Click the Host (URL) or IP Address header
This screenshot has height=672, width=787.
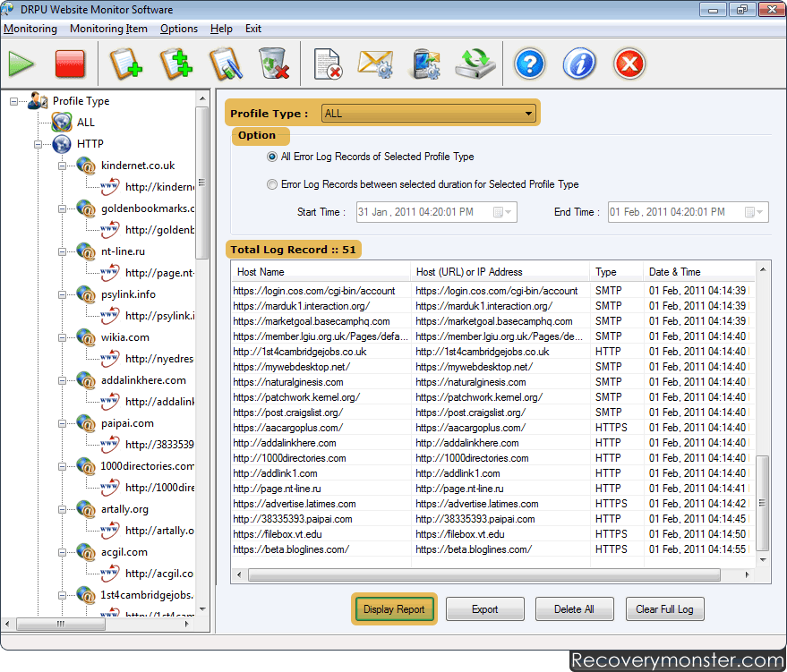click(x=500, y=272)
